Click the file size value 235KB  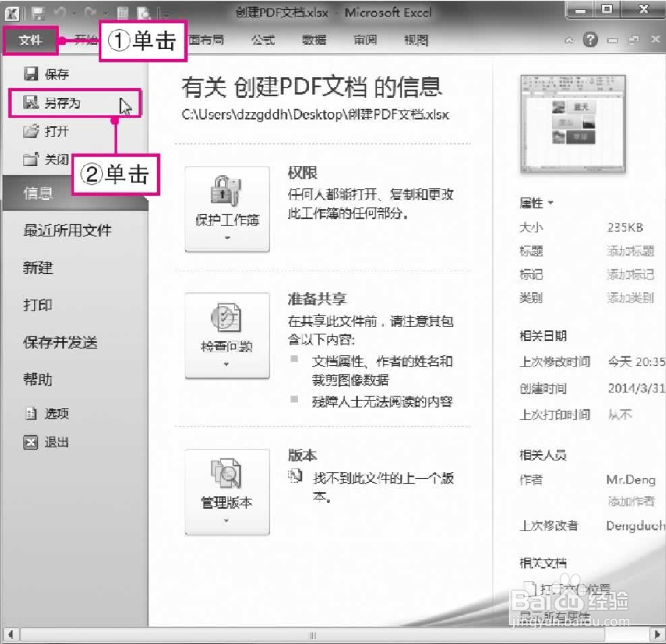(625, 227)
